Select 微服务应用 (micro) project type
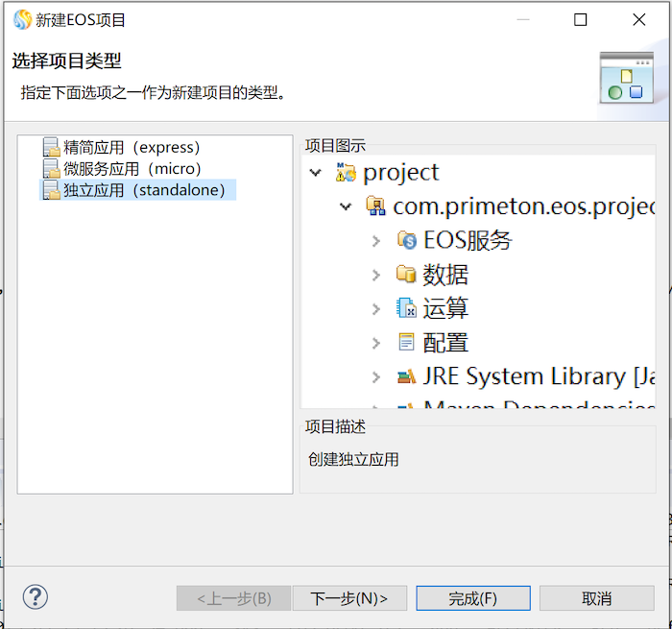This screenshot has width=672, height=629. [132, 169]
